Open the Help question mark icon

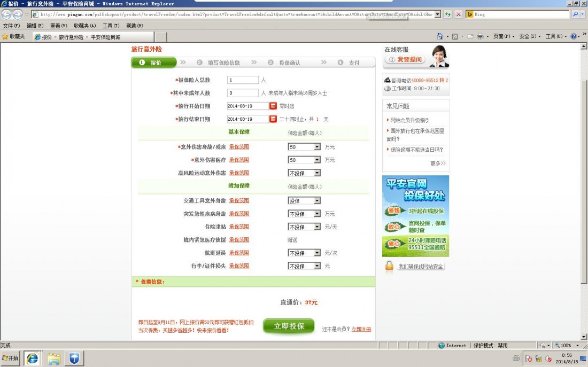(x=574, y=36)
